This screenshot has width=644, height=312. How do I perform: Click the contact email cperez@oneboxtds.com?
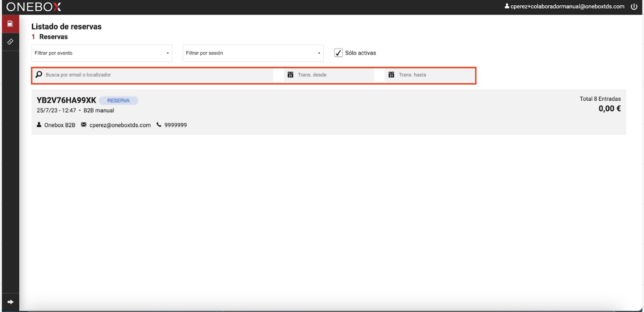120,125
